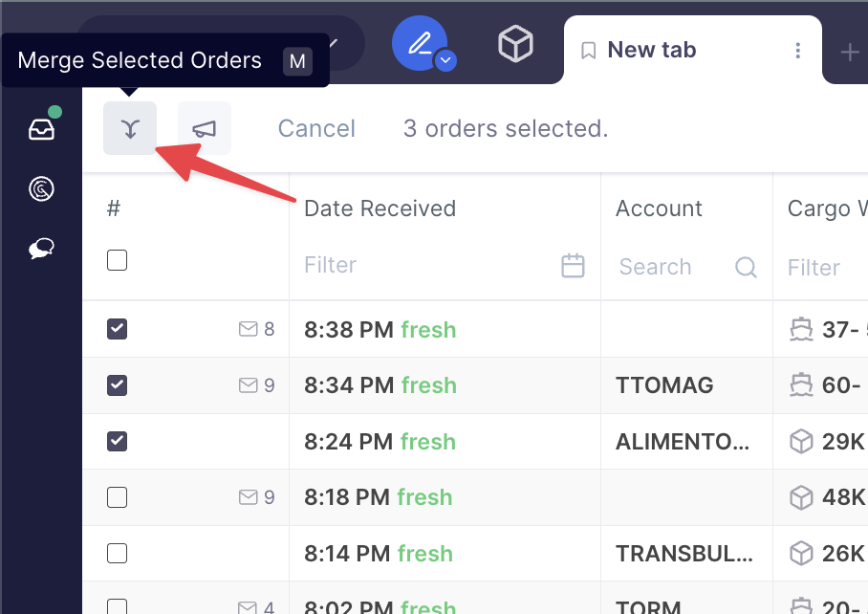Click Cancel to clear selection
The image size is (868, 614).
coord(316,128)
